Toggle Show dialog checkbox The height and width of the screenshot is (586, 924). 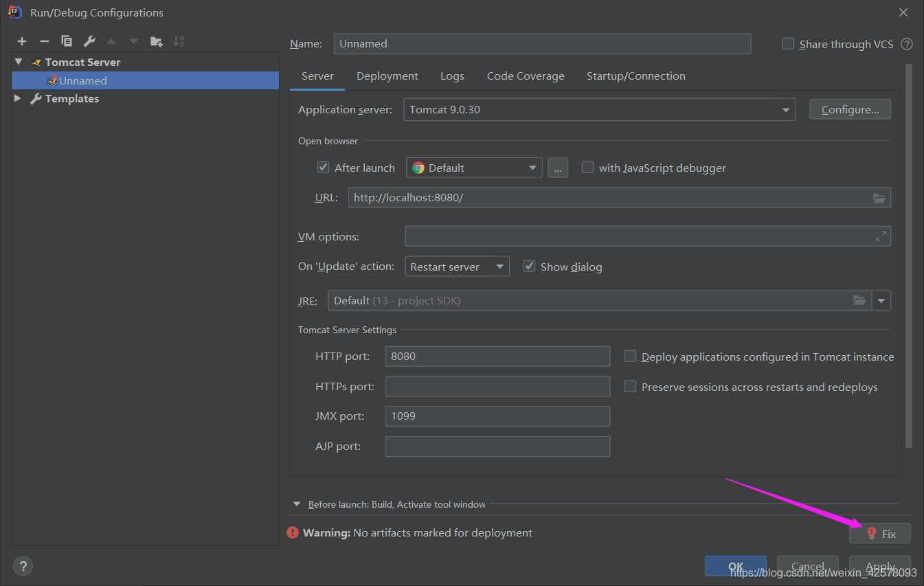[x=529, y=267]
